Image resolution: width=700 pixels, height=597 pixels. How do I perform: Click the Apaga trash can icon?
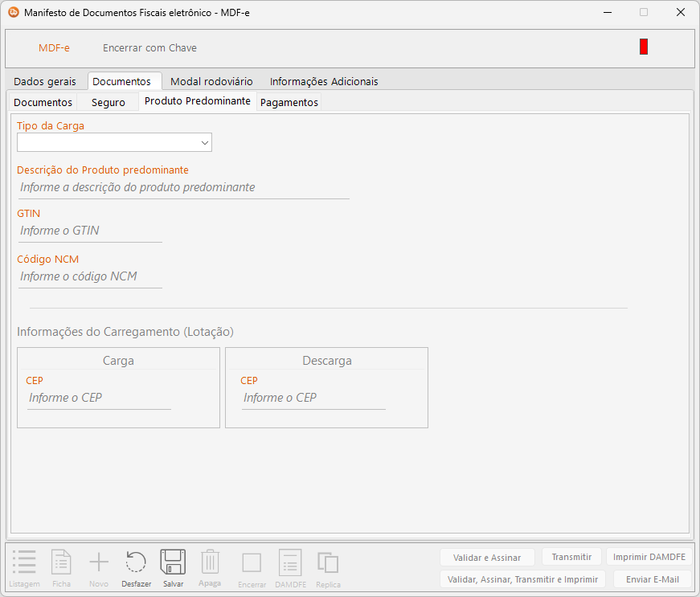click(x=210, y=562)
